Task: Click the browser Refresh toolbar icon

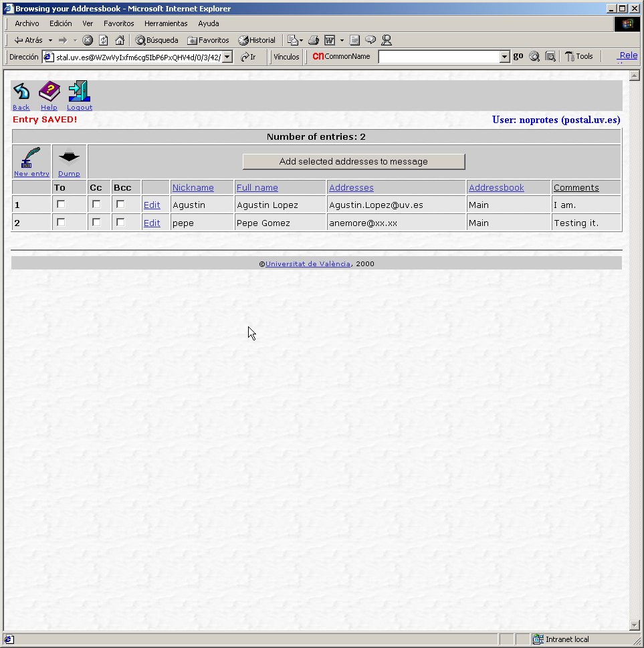Action: coord(104,40)
